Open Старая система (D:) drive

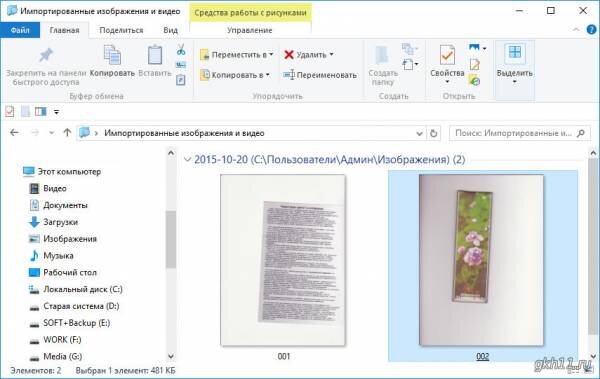point(74,306)
